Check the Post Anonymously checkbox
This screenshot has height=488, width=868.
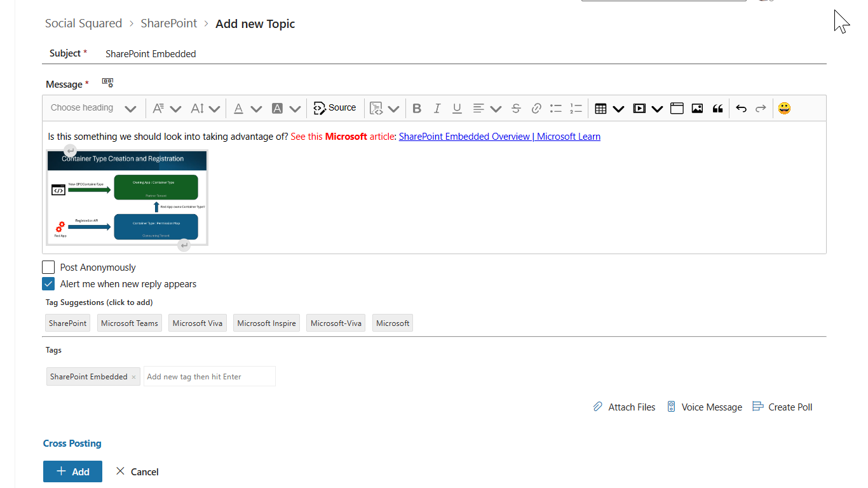(x=48, y=268)
